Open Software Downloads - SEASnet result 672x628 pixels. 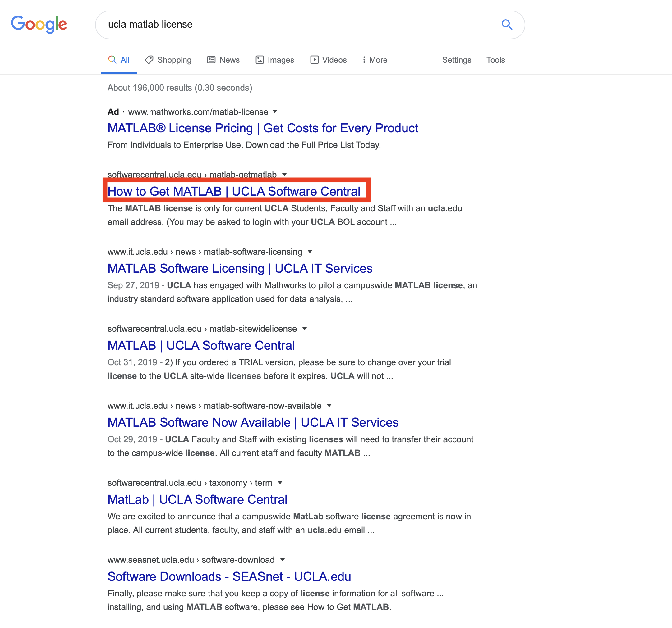[229, 576]
